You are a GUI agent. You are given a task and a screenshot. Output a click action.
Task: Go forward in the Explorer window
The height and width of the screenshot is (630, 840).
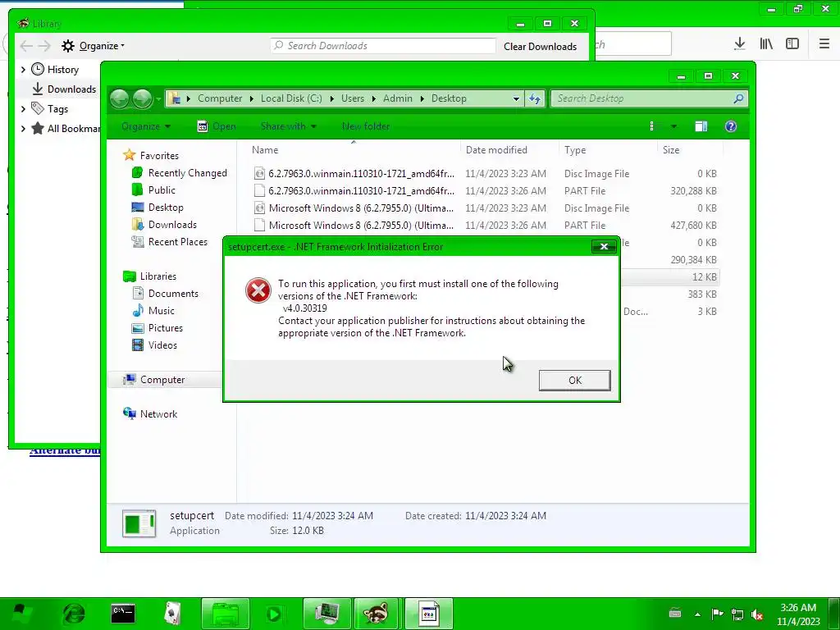(142, 98)
